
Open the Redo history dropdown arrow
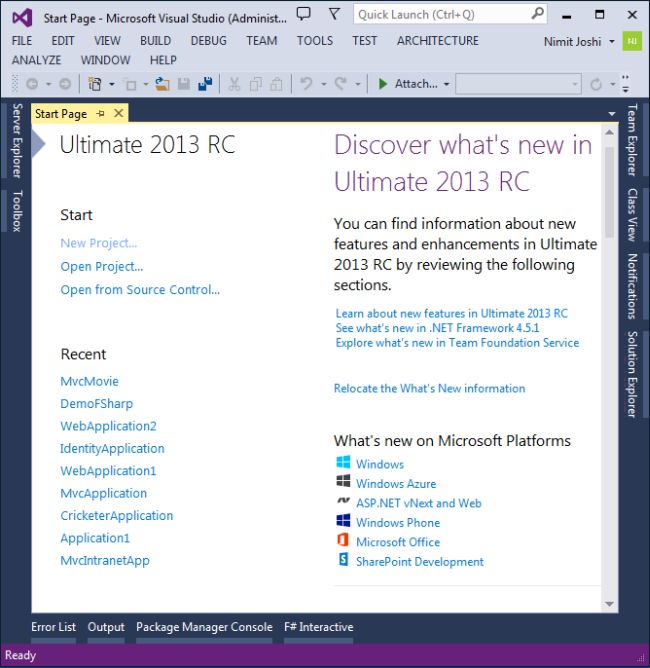358,84
